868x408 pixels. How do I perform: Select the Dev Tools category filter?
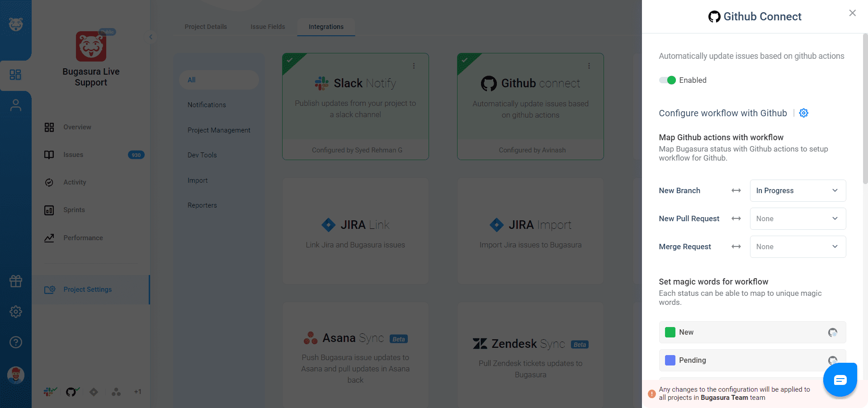point(202,155)
